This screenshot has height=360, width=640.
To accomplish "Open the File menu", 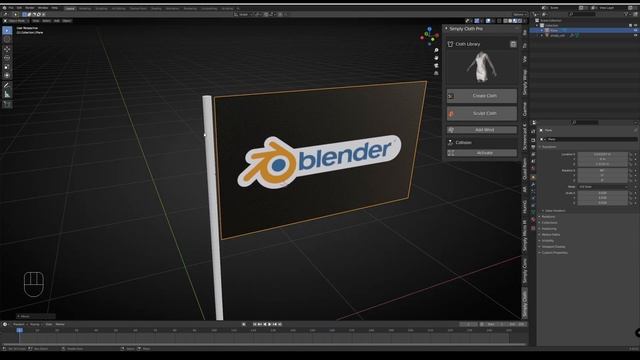I will [11, 8].
